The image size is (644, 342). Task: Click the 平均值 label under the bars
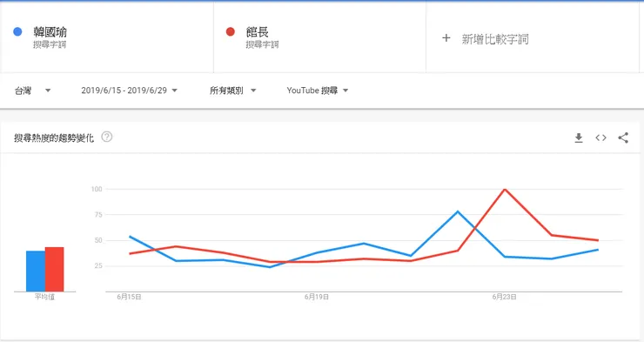44,297
